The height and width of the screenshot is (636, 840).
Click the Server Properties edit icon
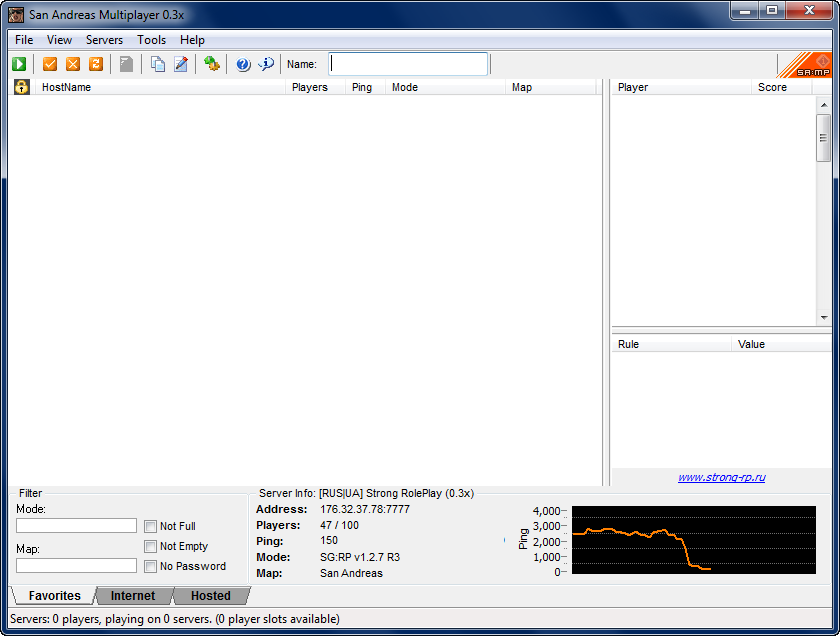coord(181,64)
